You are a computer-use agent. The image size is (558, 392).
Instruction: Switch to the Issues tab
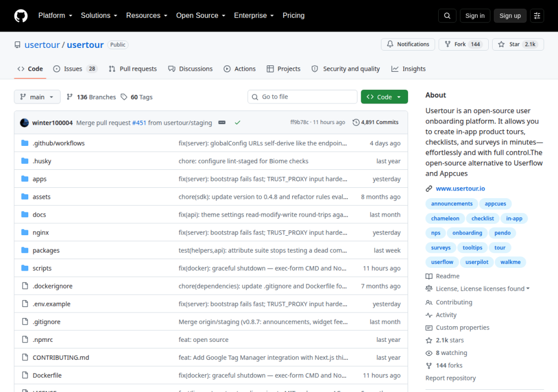[75, 69]
